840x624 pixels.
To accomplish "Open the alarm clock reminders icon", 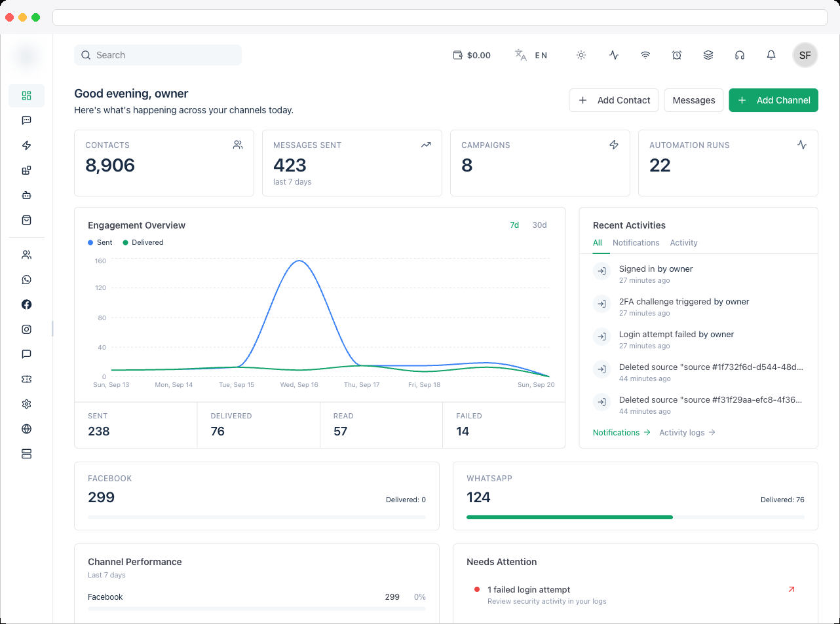I will (677, 55).
